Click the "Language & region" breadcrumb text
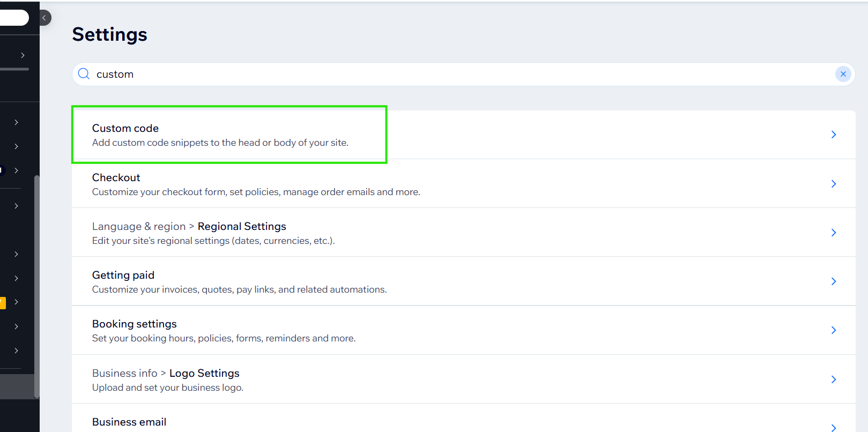Viewport: 868px width, 432px height. pos(138,227)
